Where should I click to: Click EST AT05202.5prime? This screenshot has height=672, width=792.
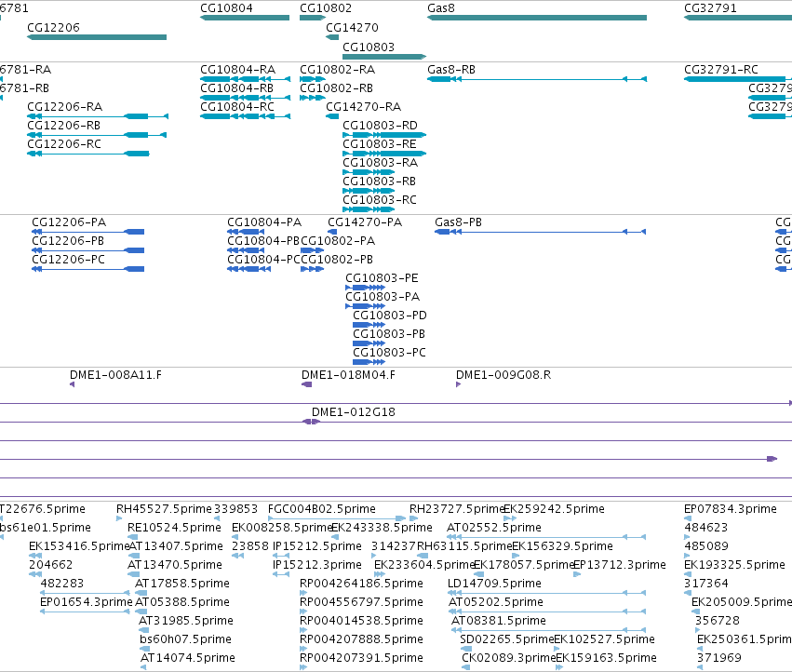click(547, 612)
